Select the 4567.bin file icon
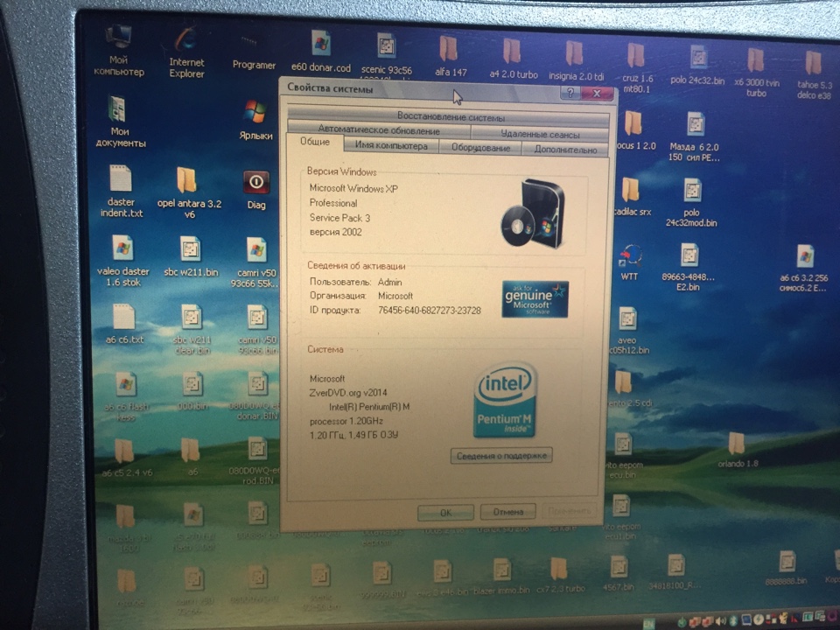 coord(619,567)
